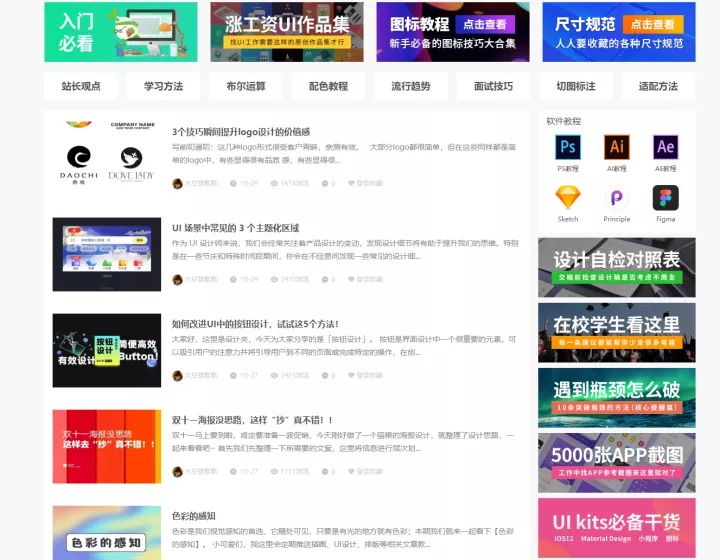Open the Principle tutorial icon
The image size is (720, 560).
tap(617, 198)
